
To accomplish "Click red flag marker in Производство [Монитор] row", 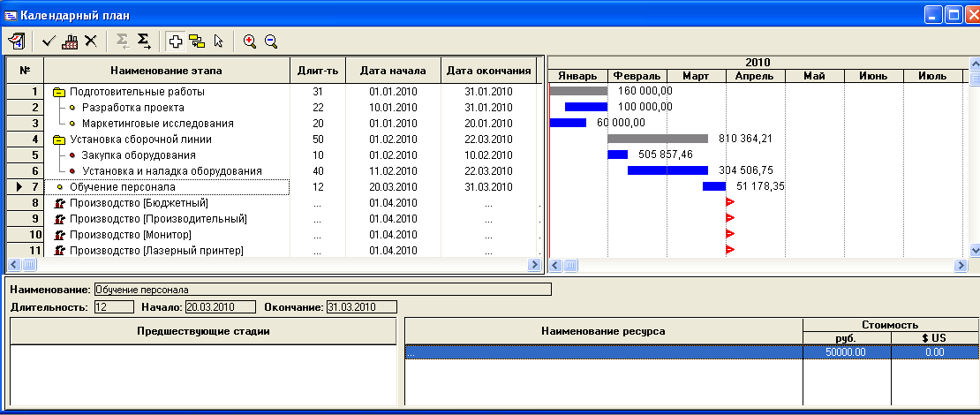I will [x=729, y=234].
